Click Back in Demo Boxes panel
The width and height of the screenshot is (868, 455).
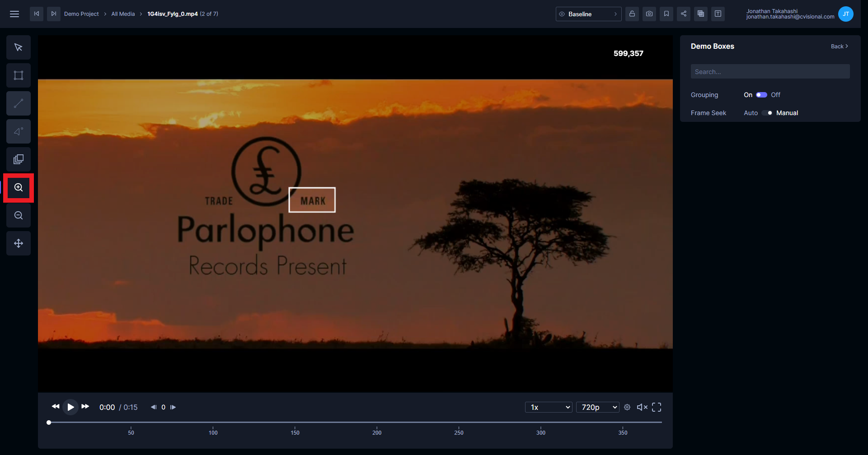click(839, 46)
